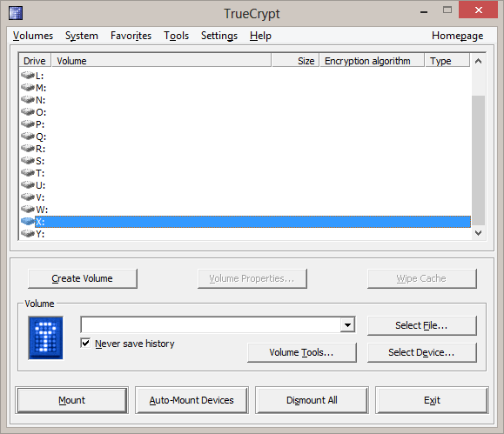The image size is (504, 434).
Task: Click the drive icon for W:
Action: point(28,210)
